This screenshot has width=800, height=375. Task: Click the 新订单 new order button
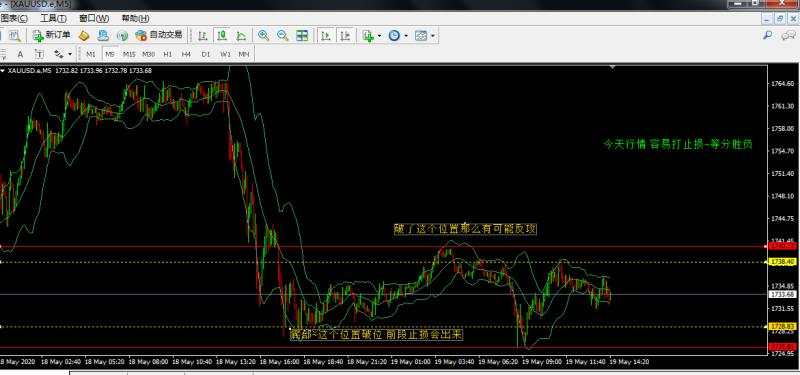tap(52, 35)
